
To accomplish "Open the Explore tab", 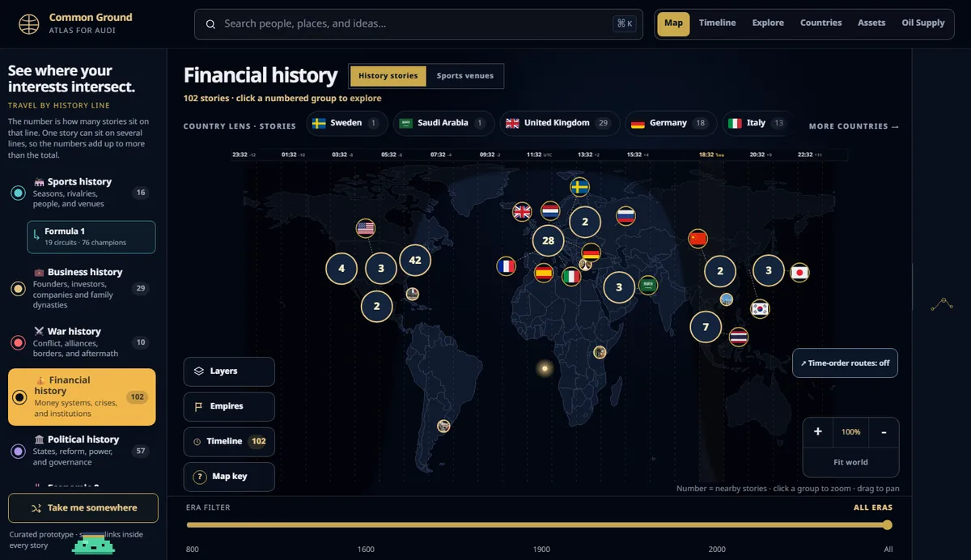I will [768, 23].
